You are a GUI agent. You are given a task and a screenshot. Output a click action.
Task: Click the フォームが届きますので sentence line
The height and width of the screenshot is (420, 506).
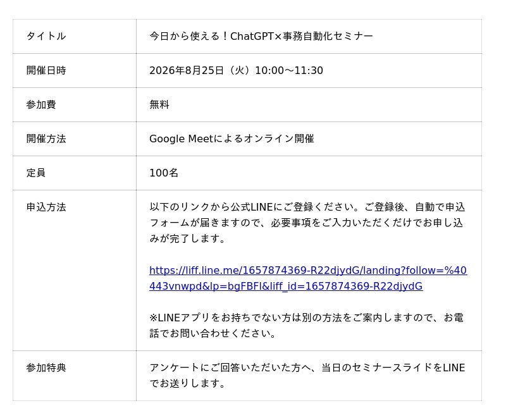coord(306,223)
